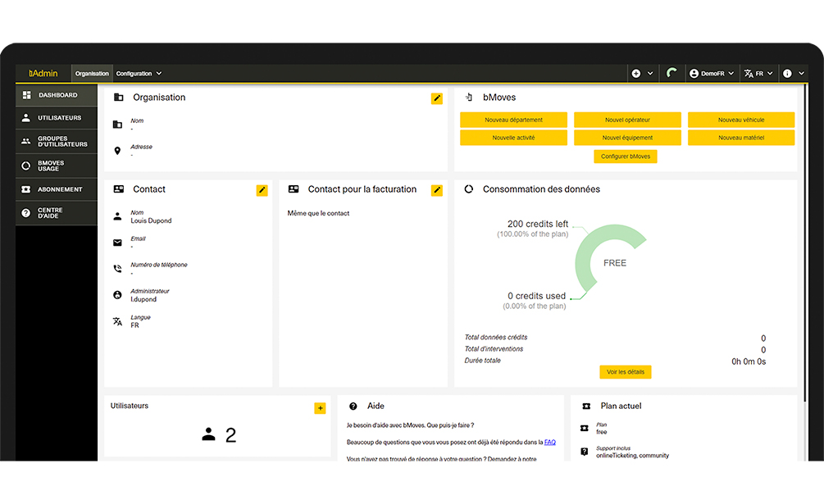Edit the Contact card with pencil icon
Viewport: 824px width, 504px height.
pos(262,190)
